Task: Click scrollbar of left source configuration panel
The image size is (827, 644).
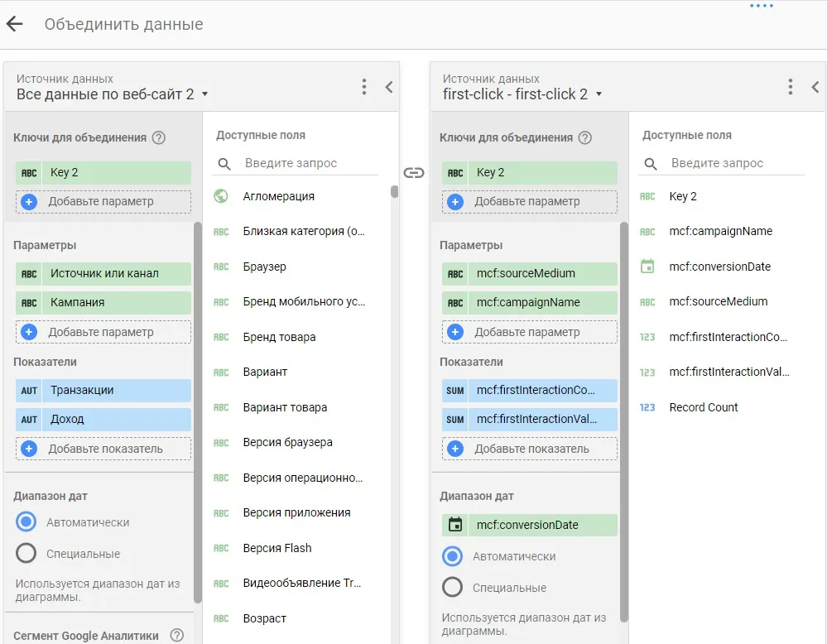Action: [x=198, y=412]
